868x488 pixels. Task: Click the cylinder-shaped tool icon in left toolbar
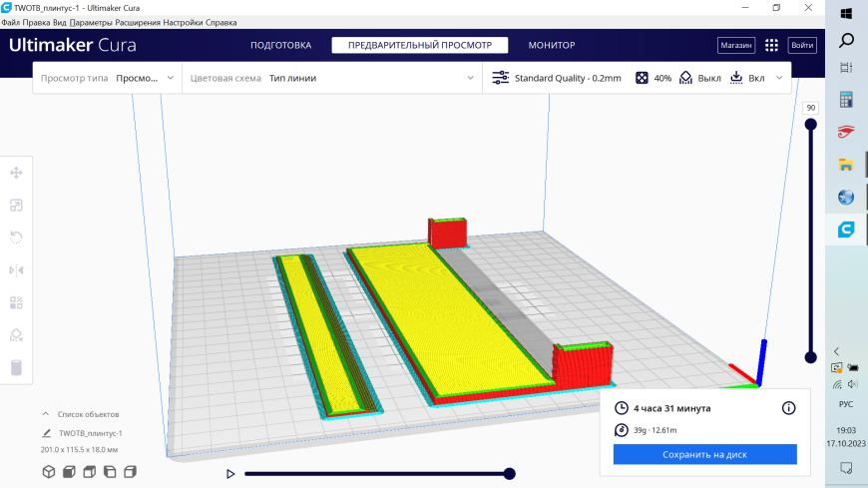16,368
